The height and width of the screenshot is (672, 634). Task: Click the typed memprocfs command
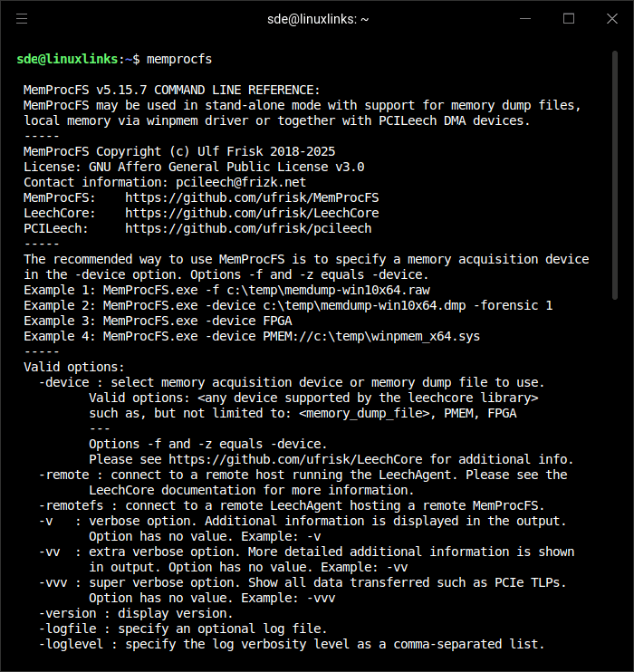178,59
